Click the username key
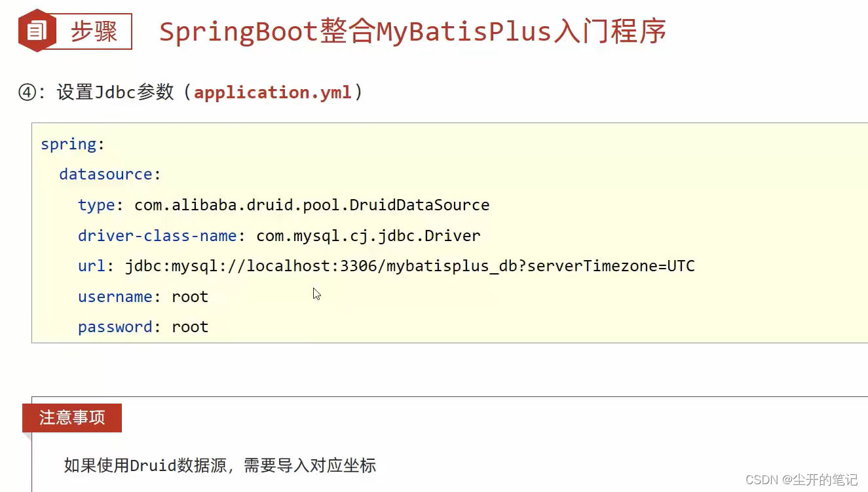868x492 pixels. click(x=115, y=297)
